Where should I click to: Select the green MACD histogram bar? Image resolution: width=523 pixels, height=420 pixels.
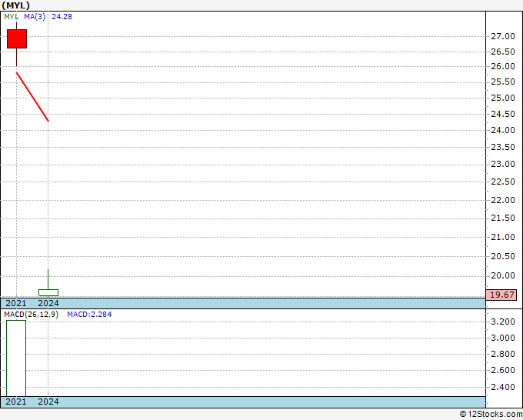[16, 358]
